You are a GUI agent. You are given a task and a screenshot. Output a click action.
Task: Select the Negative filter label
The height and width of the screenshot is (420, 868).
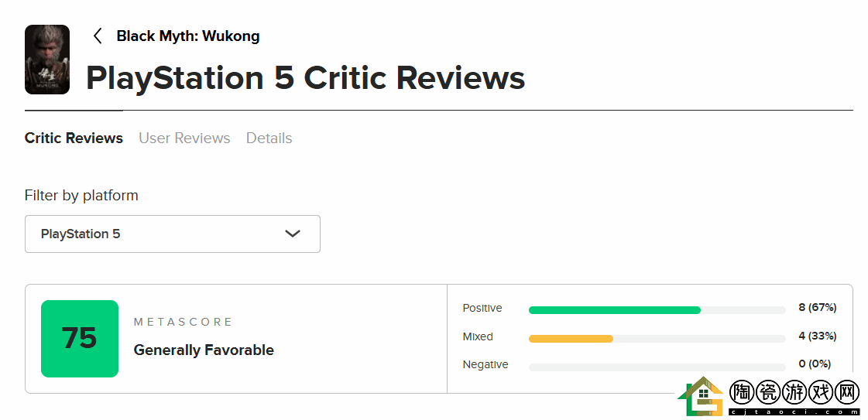[485, 365]
